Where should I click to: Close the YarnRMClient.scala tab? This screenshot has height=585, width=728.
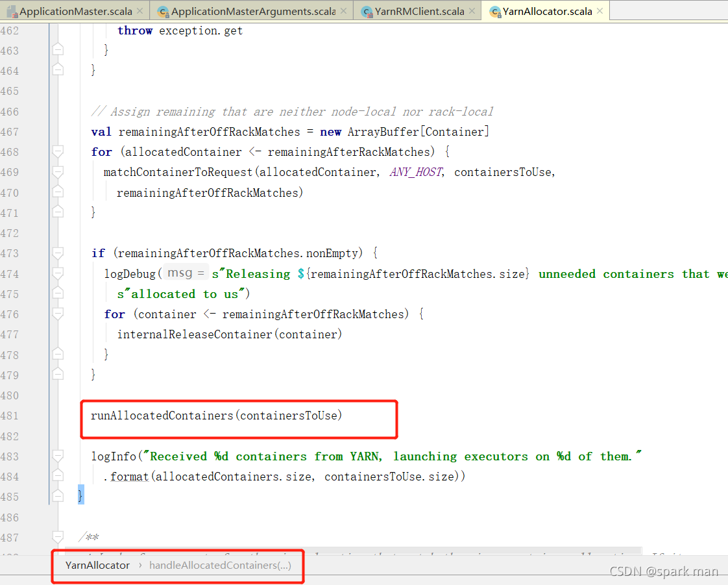pos(472,10)
